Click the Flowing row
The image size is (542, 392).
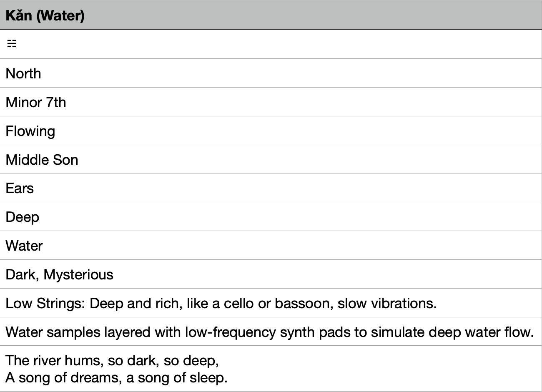point(30,131)
